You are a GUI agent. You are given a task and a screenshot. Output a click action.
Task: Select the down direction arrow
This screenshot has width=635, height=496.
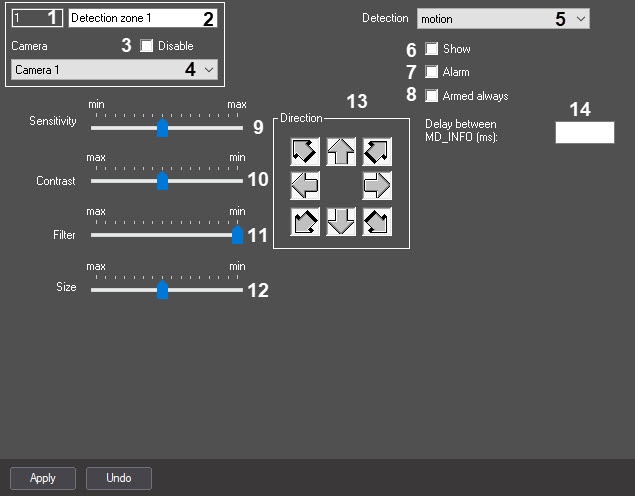point(341,221)
